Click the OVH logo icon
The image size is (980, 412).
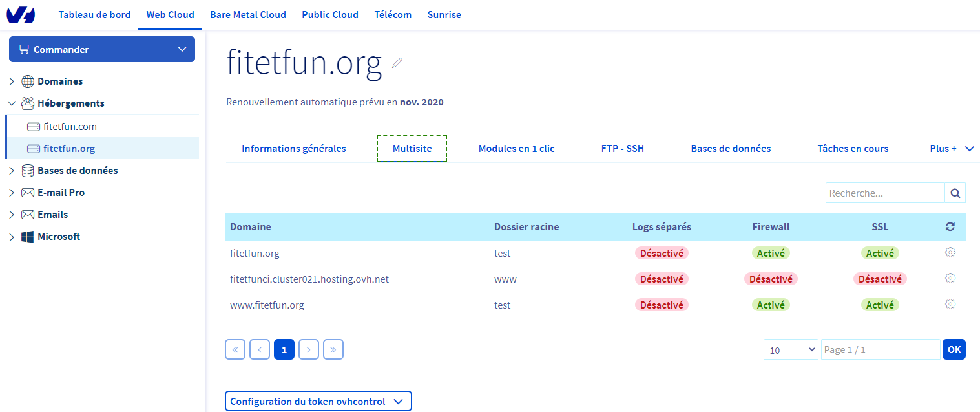point(20,15)
